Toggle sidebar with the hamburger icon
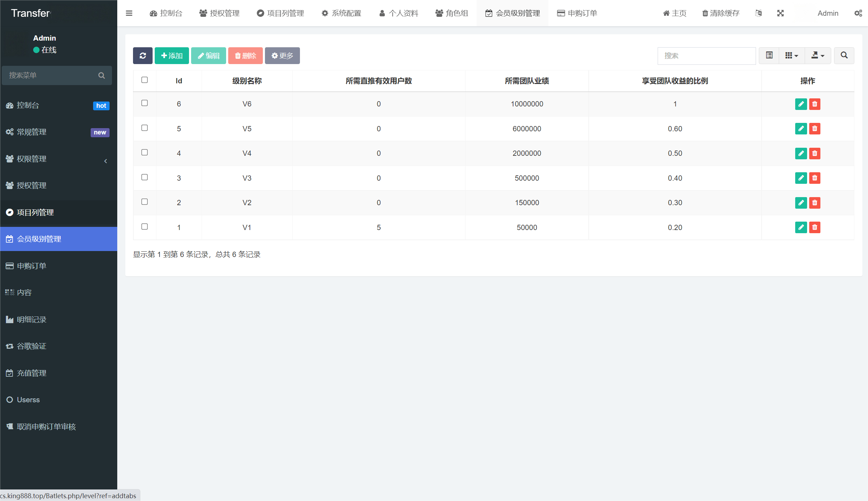 (129, 13)
